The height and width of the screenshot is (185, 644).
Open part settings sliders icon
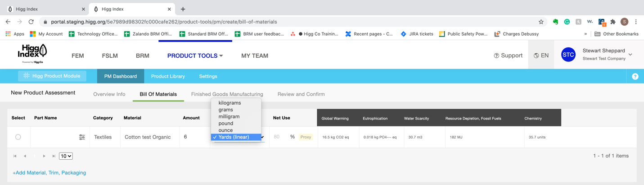[x=82, y=137]
